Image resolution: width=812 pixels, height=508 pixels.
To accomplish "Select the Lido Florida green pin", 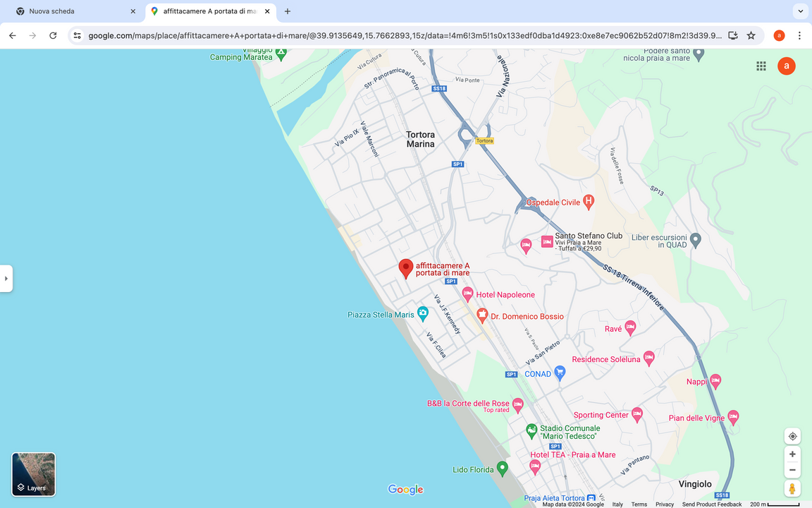I will tap(502, 468).
